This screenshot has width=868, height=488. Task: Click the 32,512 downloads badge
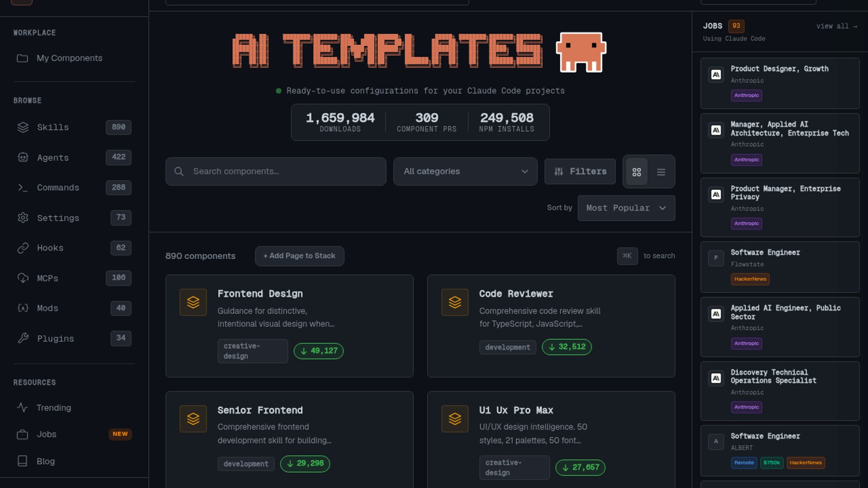coord(567,347)
